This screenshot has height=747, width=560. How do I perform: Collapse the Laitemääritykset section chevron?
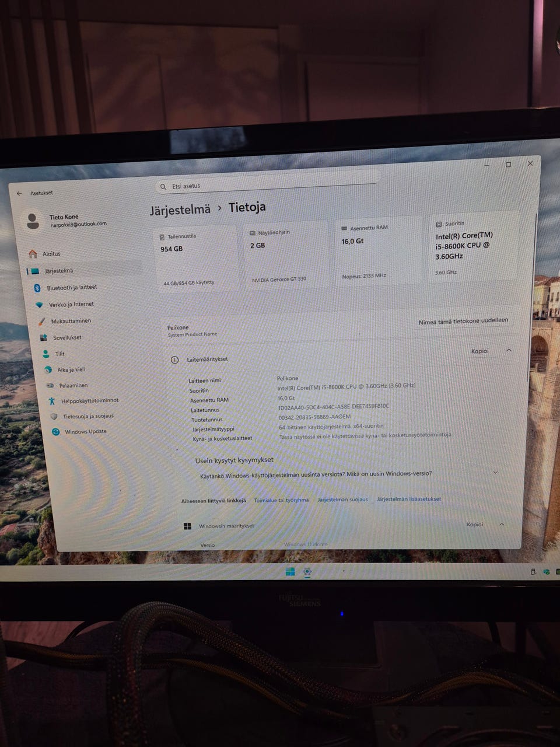(509, 350)
